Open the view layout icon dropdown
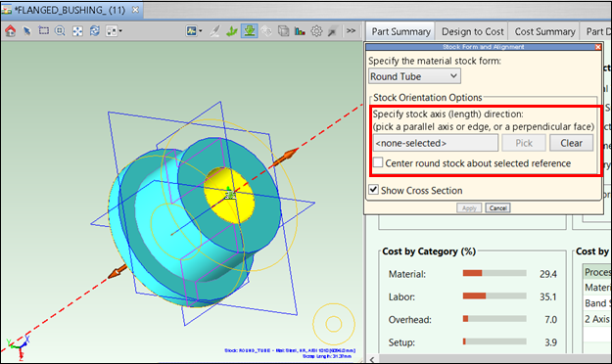The height and width of the screenshot is (364, 612). pyautogui.click(x=114, y=30)
